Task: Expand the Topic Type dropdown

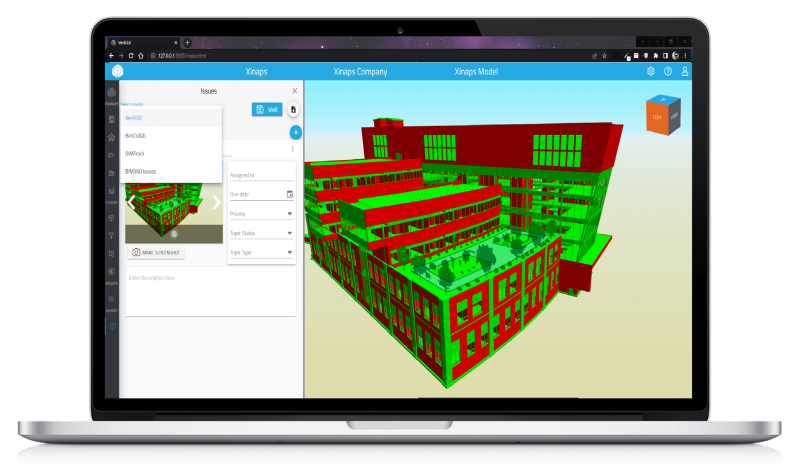Action: pyautogui.click(x=261, y=253)
